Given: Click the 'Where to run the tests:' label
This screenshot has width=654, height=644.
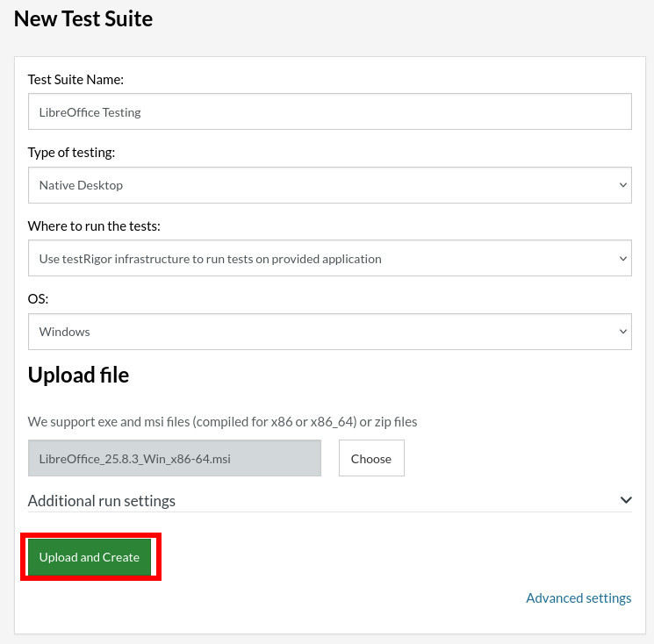Looking at the screenshot, I should pyautogui.click(x=94, y=225).
